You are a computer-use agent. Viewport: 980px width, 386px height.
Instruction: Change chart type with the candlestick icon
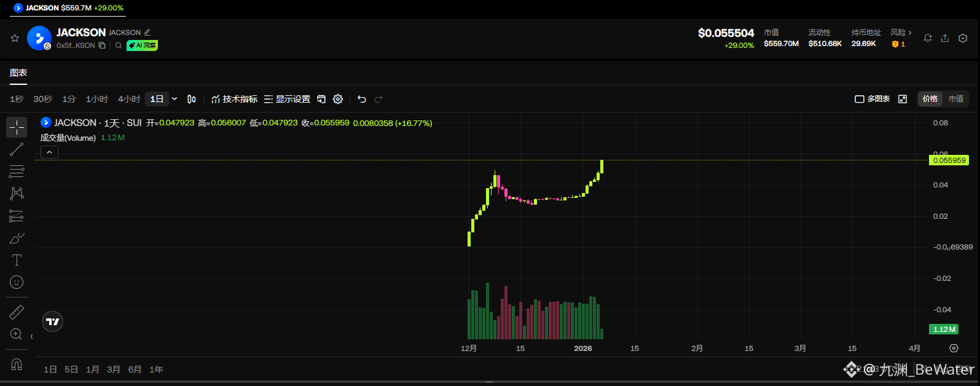coord(192,99)
